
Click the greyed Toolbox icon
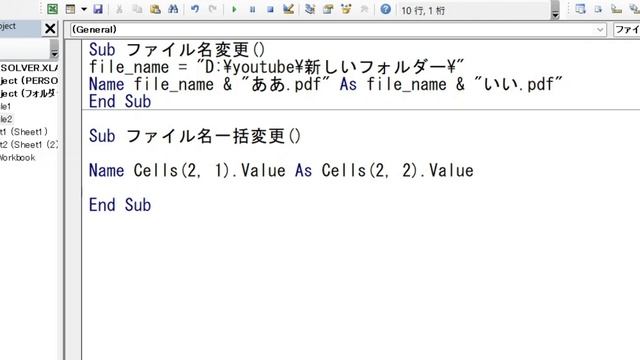(364, 9)
